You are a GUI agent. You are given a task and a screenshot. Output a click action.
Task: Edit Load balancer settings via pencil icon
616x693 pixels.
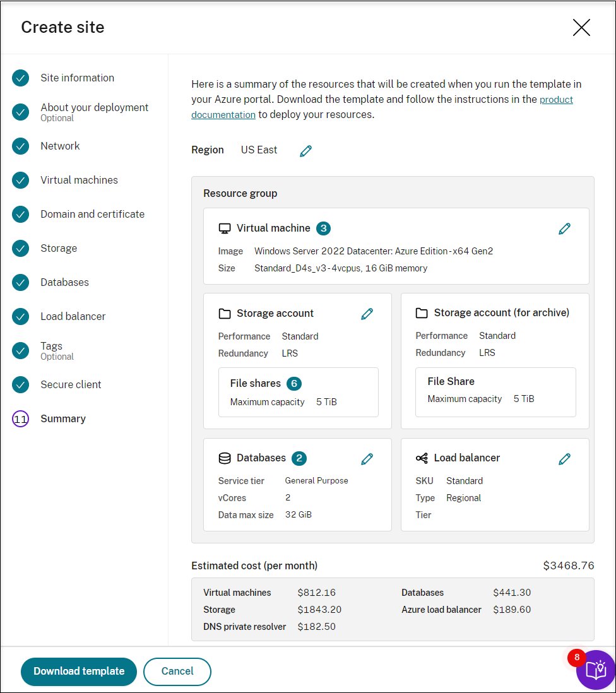(x=564, y=459)
